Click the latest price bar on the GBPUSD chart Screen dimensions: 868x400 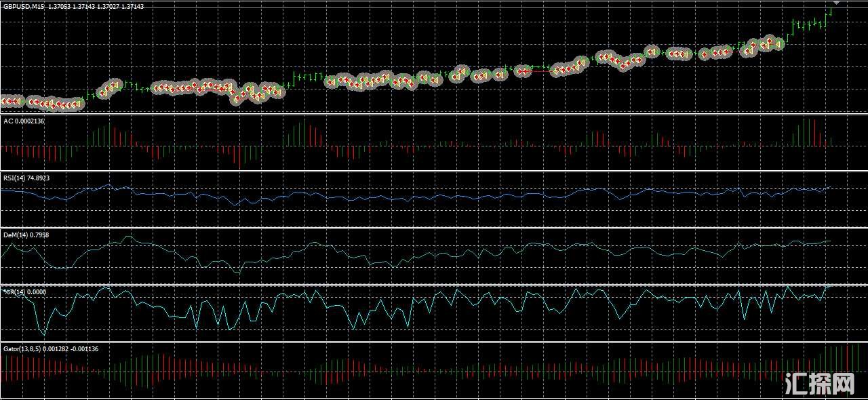(829, 12)
